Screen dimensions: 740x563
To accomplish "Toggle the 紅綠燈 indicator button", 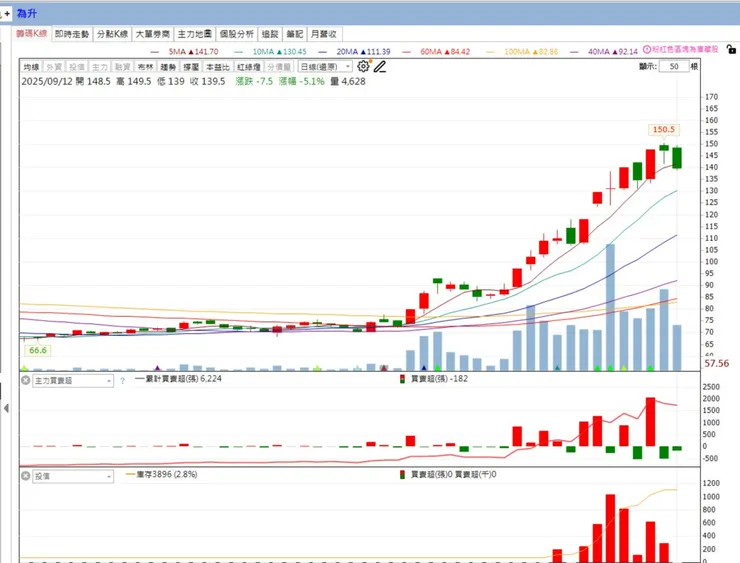I will click(x=248, y=67).
